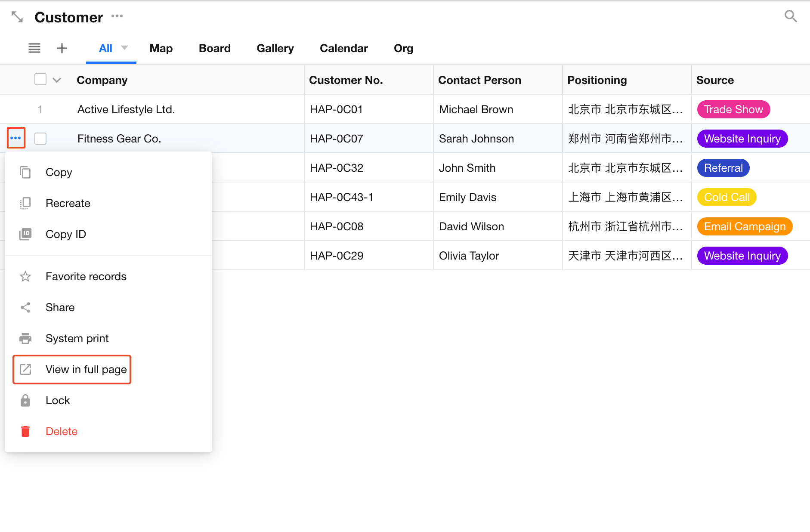The width and height of the screenshot is (810, 532).
Task: Click the search magnifier icon
Action: [791, 16]
